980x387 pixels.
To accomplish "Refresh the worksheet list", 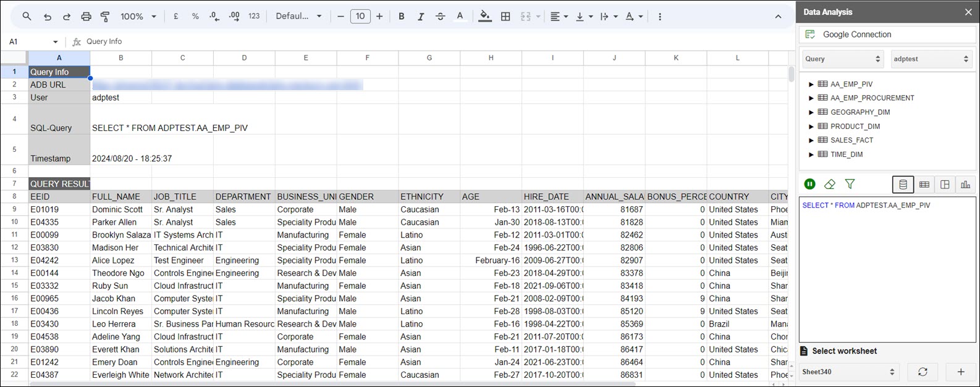I will [923, 372].
